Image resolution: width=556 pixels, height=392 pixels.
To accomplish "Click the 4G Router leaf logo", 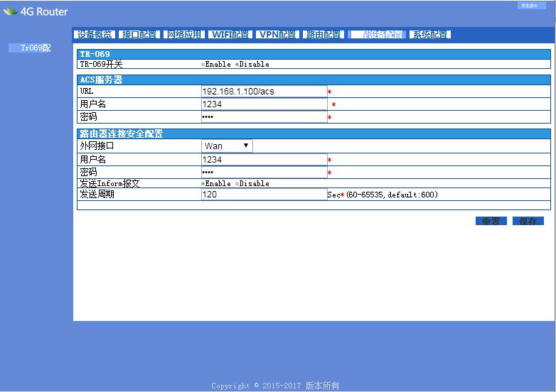I will point(10,12).
